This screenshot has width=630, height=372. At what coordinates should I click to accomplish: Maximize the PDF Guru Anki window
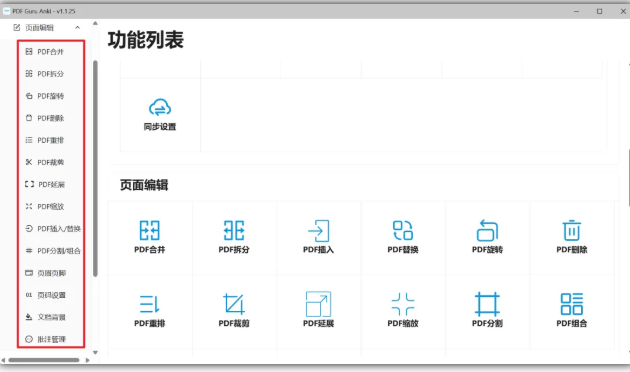599,11
